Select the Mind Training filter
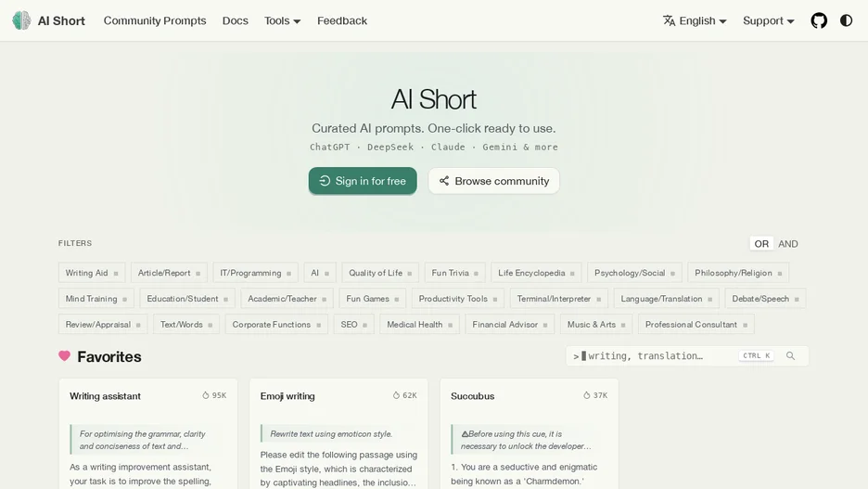868x489 pixels. (96, 299)
